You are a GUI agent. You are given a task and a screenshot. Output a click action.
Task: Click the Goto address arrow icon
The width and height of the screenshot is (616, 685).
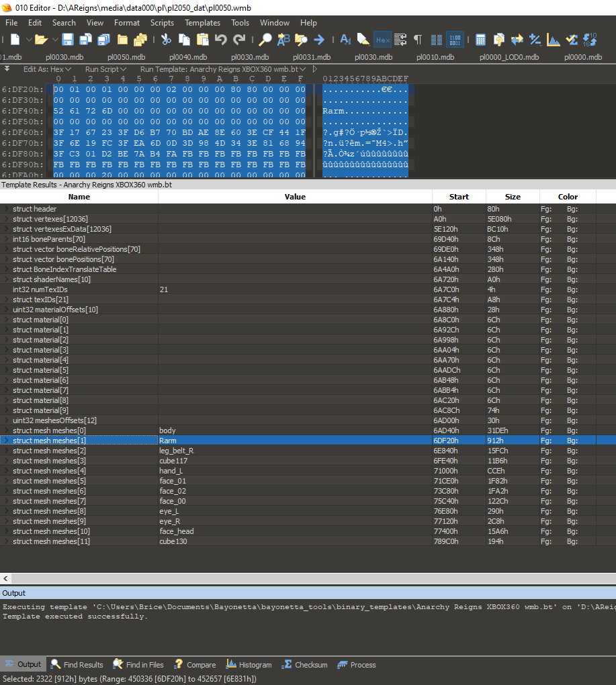click(x=318, y=40)
